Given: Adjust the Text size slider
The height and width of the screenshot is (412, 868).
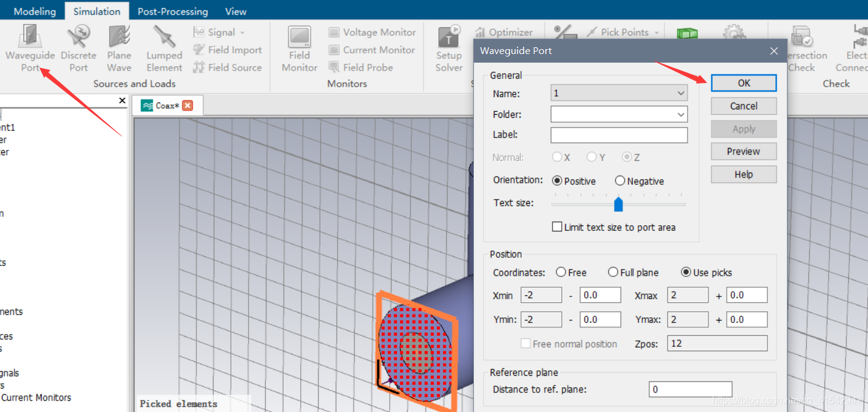Looking at the screenshot, I should tap(618, 203).
